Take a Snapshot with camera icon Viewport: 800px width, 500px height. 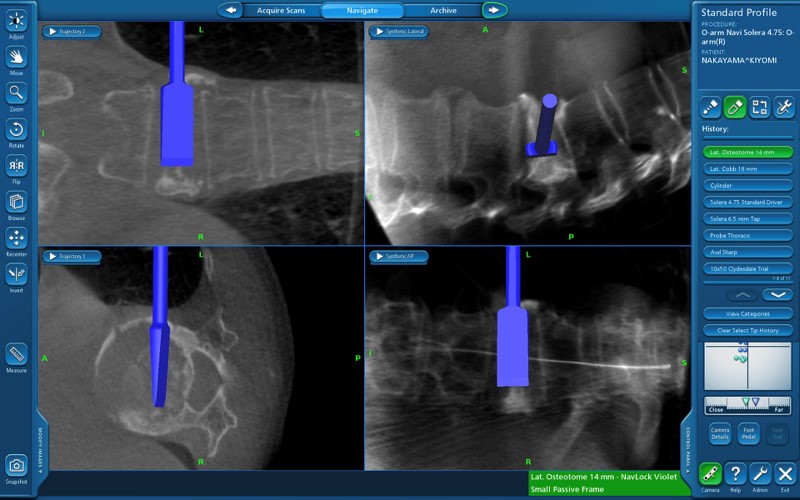[16, 466]
